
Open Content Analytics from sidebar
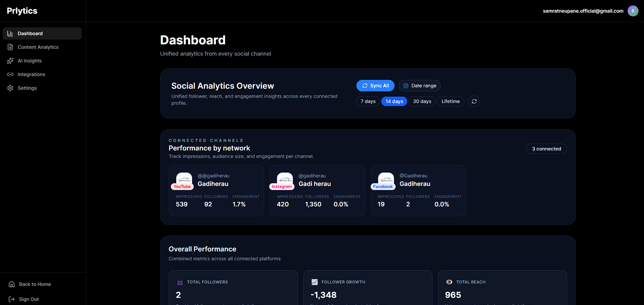(x=38, y=47)
